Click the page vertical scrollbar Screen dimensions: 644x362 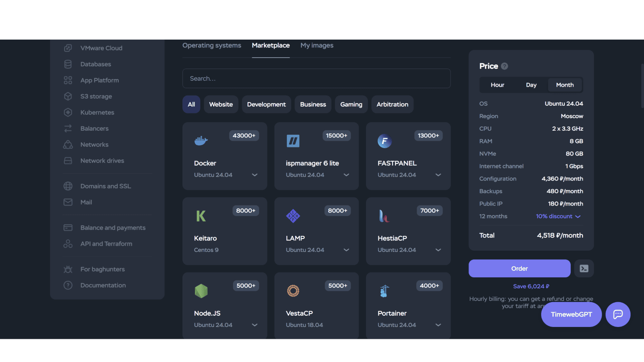pos(642,86)
